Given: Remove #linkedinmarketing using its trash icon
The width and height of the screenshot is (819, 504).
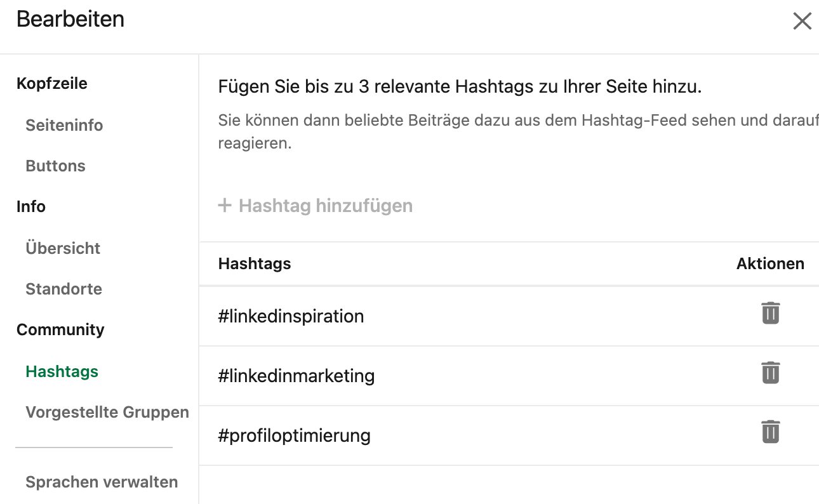Looking at the screenshot, I should 770,373.
